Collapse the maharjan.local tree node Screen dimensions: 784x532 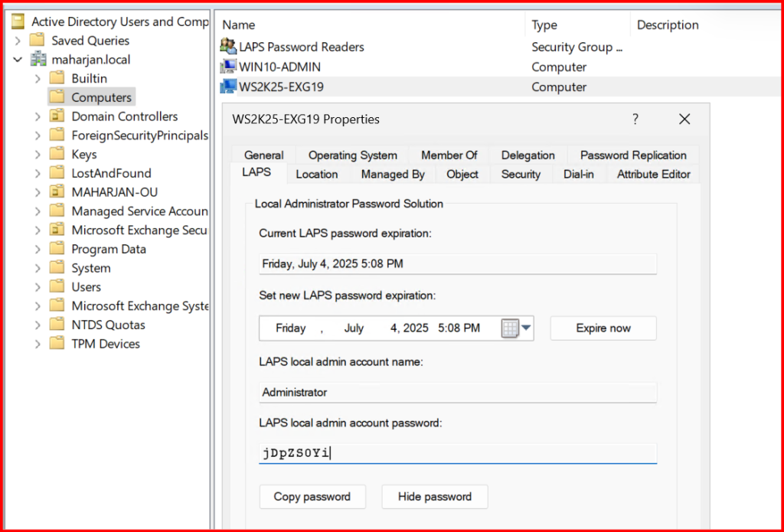(18, 60)
